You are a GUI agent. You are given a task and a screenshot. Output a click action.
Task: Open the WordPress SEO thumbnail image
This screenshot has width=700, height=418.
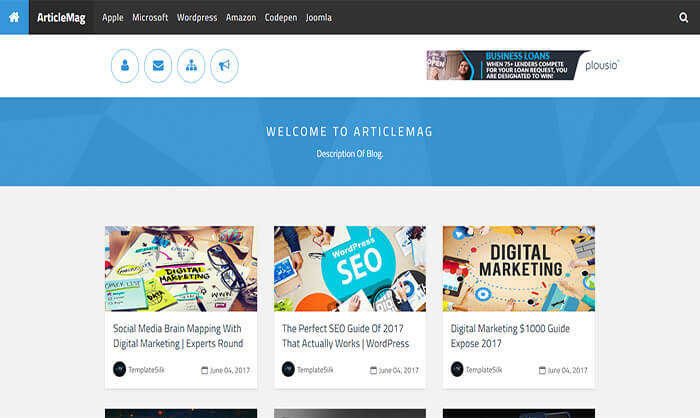coord(350,268)
